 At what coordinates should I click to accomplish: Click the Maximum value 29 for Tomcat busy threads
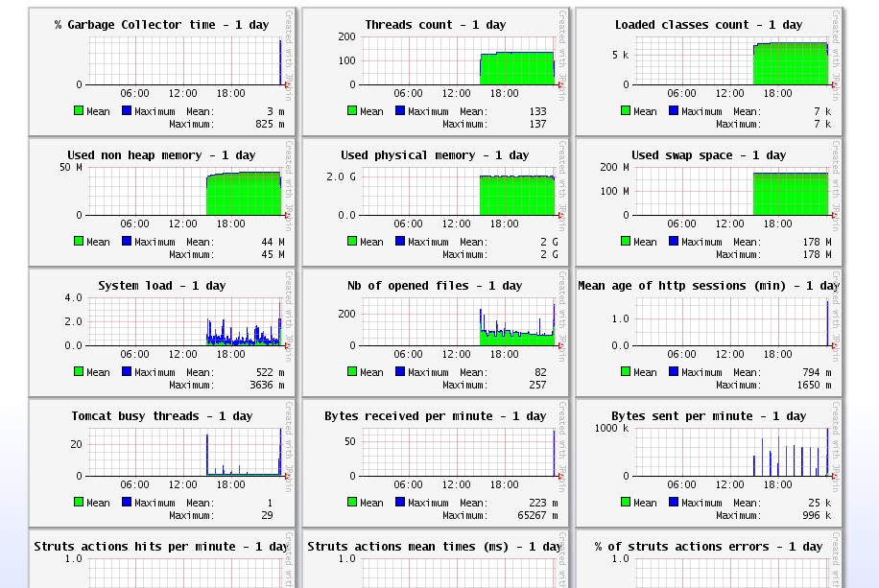pos(268,516)
